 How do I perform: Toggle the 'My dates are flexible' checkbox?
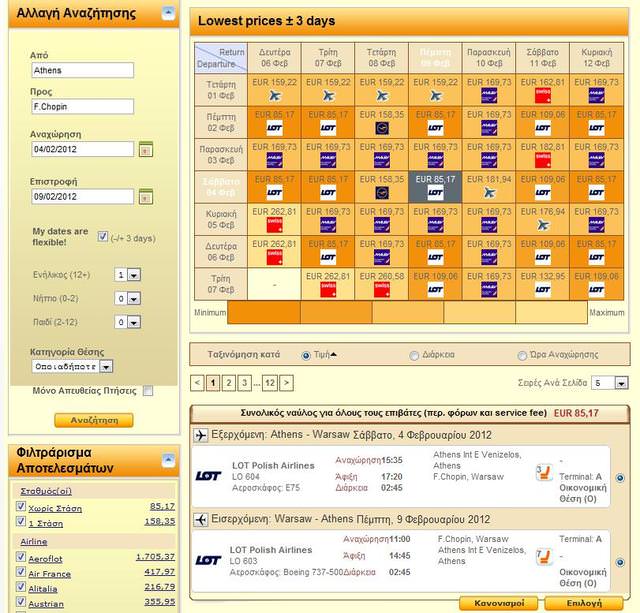103,237
